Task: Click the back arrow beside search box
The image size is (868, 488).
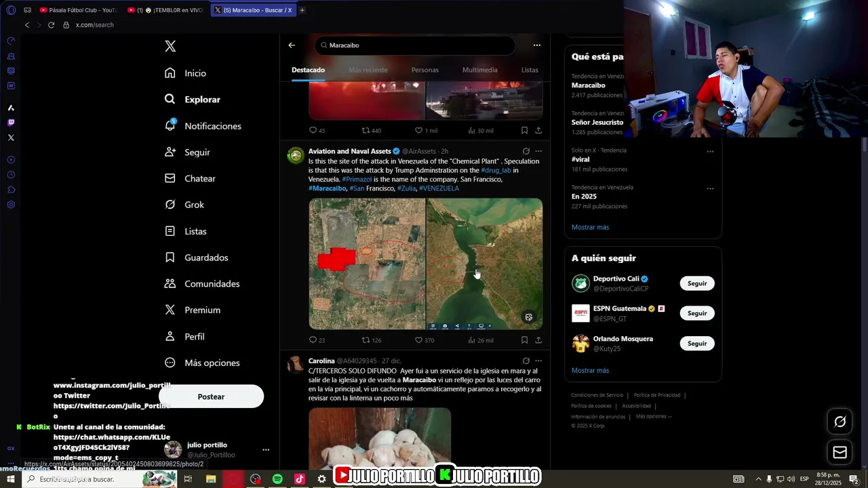Action: tap(292, 45)
